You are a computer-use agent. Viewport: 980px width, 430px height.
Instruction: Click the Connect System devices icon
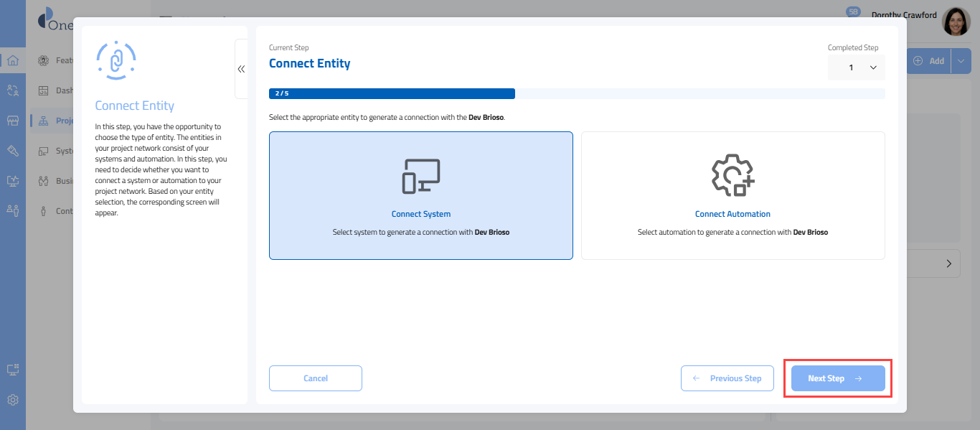pyautogui.click(x=421, y=175)
